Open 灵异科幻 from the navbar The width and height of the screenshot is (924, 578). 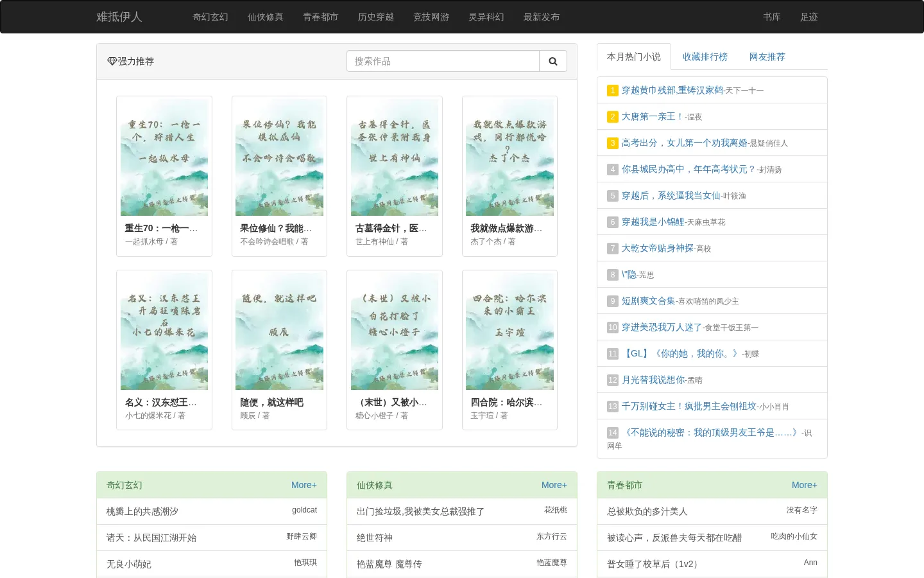[486, 17]
